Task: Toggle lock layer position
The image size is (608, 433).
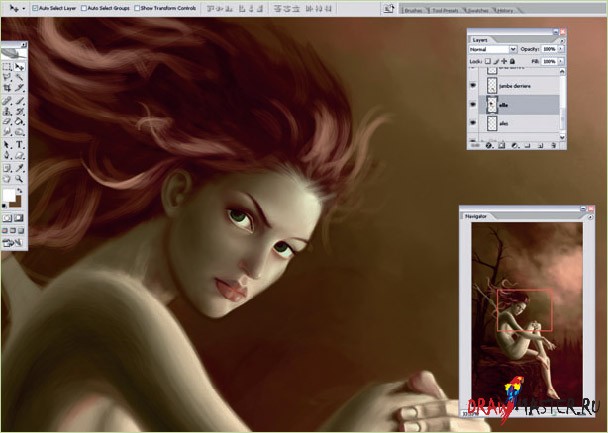Action: point(504,61)
